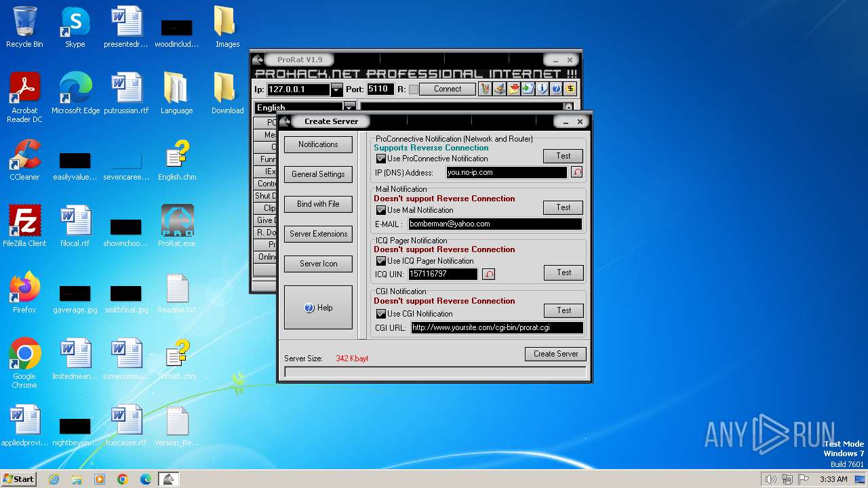868x488 pixels.
Task: Toggle Use CGI Notification checkbox
Action: tap(380, 314)
